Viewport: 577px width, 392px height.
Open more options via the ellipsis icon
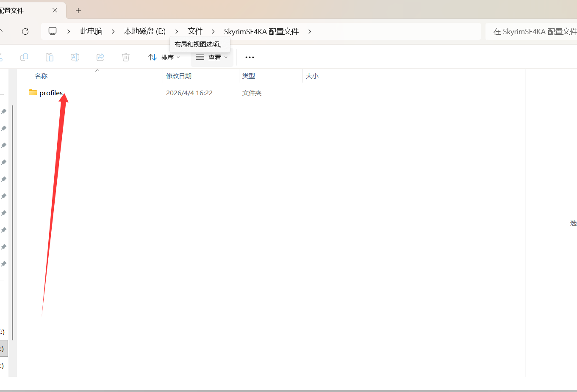pyautogui.click(x=250, y=57)
